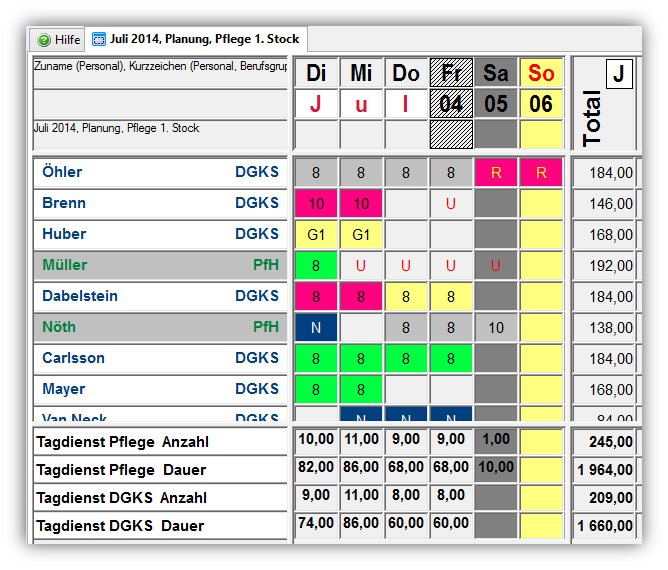Click the Tagdienst DGKS Dauer row label
Screen dimensions: 668x570
click(120, 525)
